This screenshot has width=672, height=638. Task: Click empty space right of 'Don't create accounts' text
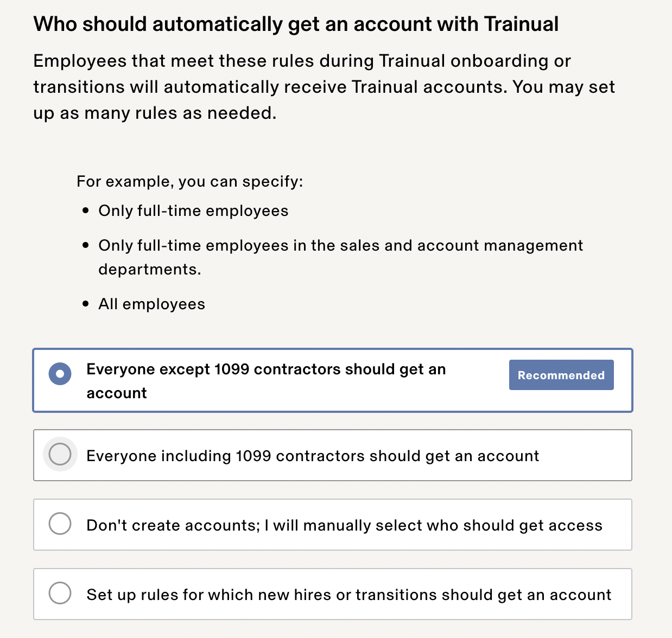tap(618, 525)
